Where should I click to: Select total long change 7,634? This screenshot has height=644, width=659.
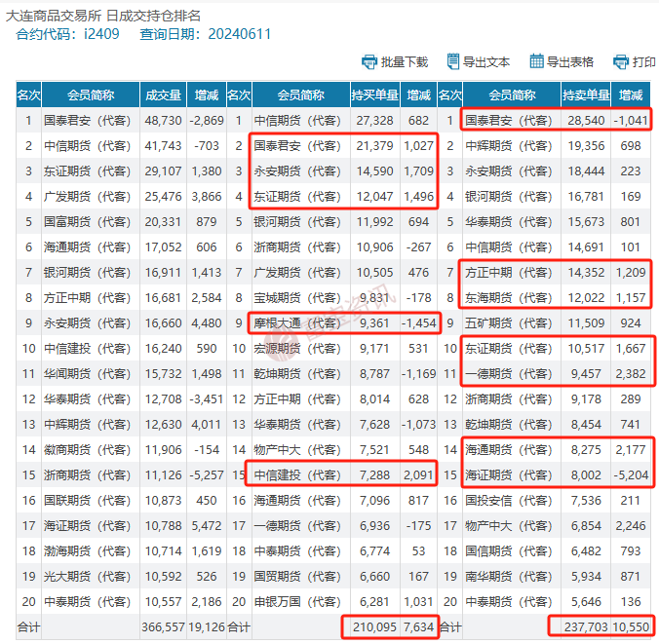[x=418, y=626]
